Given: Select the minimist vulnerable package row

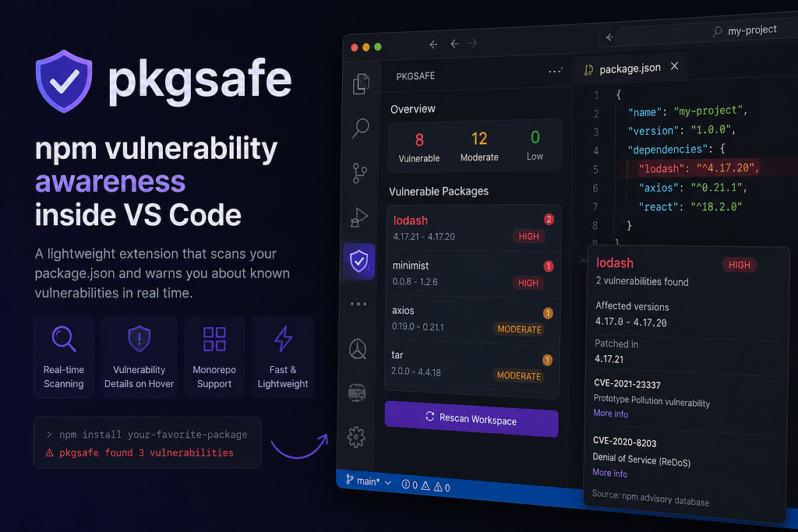Looking at the screenshot, I should [473, 274].
